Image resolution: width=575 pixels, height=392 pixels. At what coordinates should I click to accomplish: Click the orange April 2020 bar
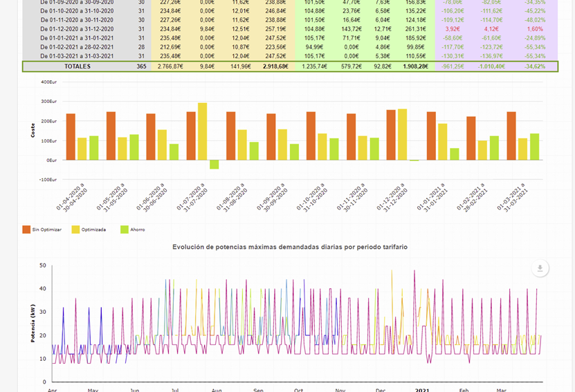point(71,137)
